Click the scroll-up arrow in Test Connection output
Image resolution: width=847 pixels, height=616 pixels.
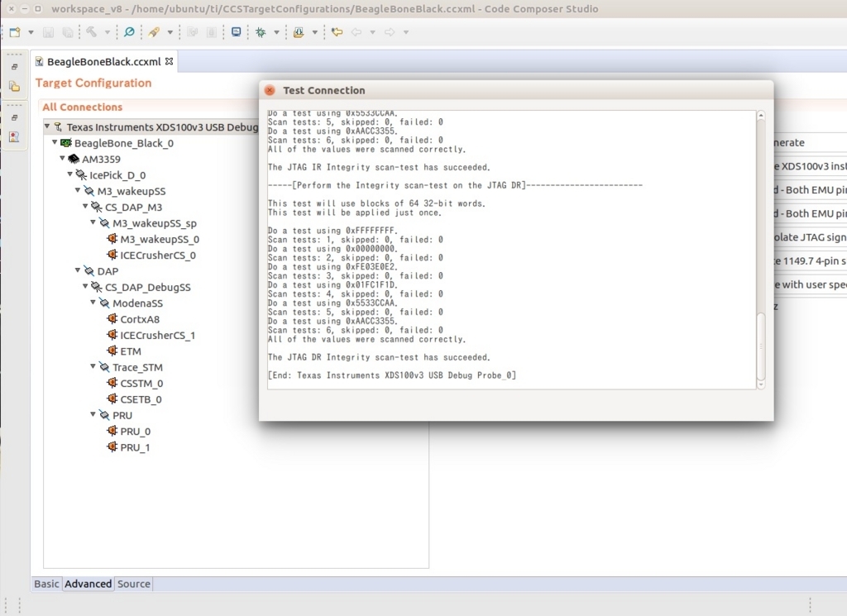pos(761,116)
